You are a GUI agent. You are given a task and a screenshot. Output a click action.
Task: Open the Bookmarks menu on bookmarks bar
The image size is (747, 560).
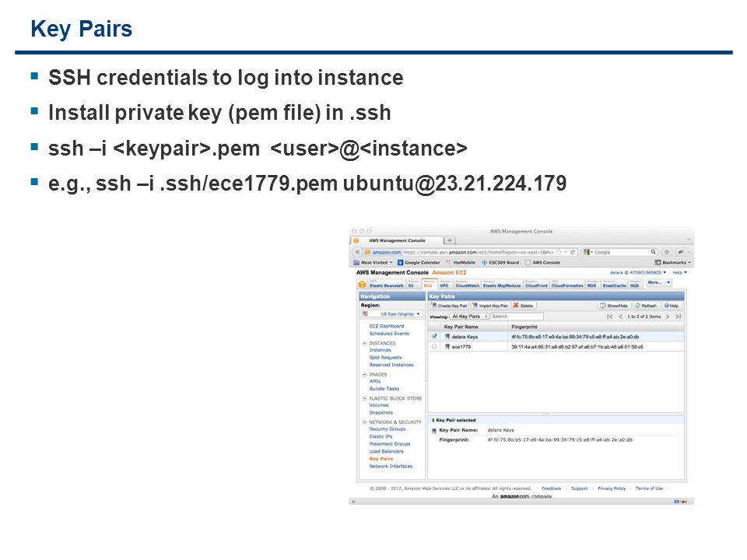coord(672,262)
